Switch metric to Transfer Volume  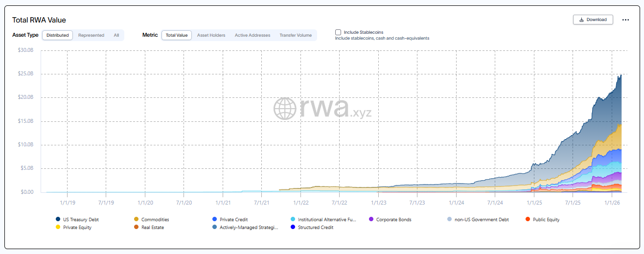click(296, 35)
